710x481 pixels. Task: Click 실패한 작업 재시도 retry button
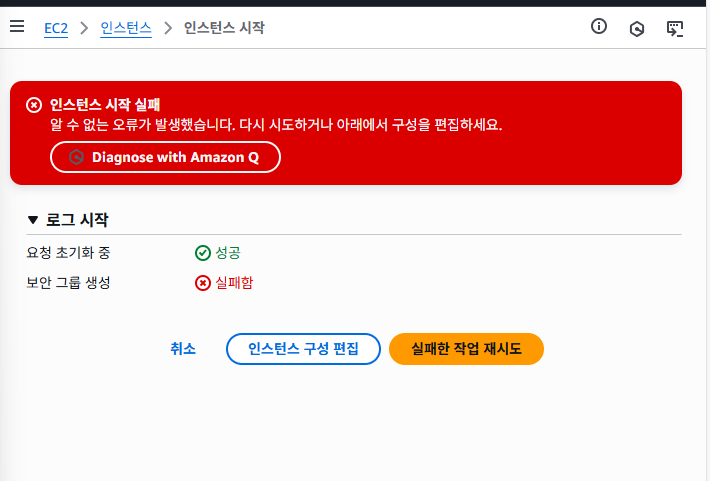(466, 349)
